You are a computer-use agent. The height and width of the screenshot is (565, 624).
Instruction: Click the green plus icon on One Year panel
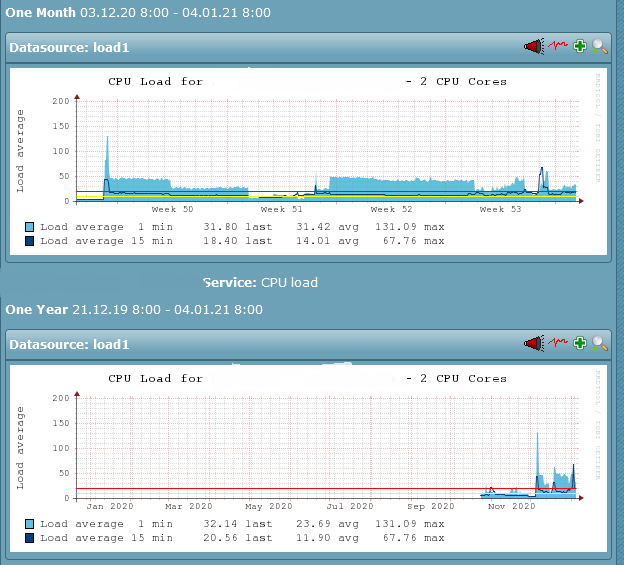pos(579,343)
